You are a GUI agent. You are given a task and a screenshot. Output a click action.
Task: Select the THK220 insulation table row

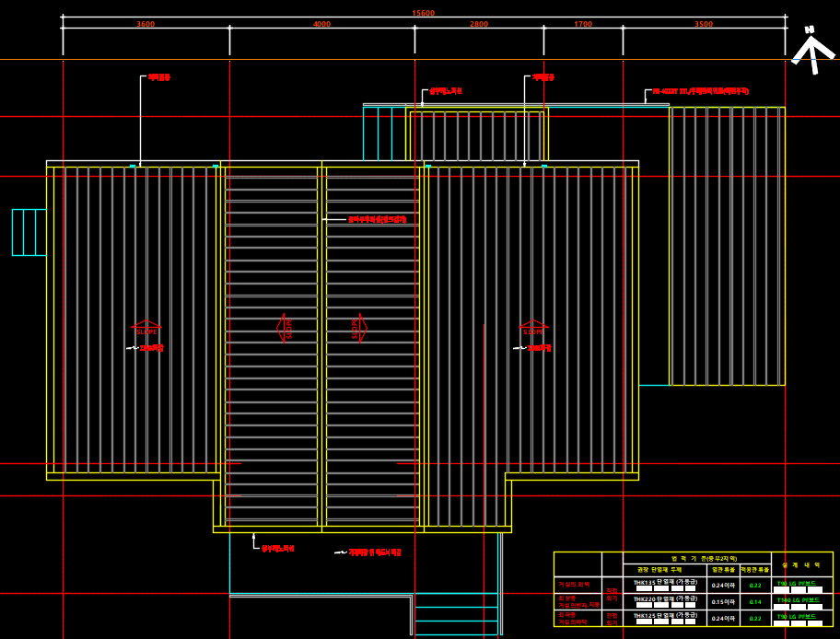coord(664,599)
